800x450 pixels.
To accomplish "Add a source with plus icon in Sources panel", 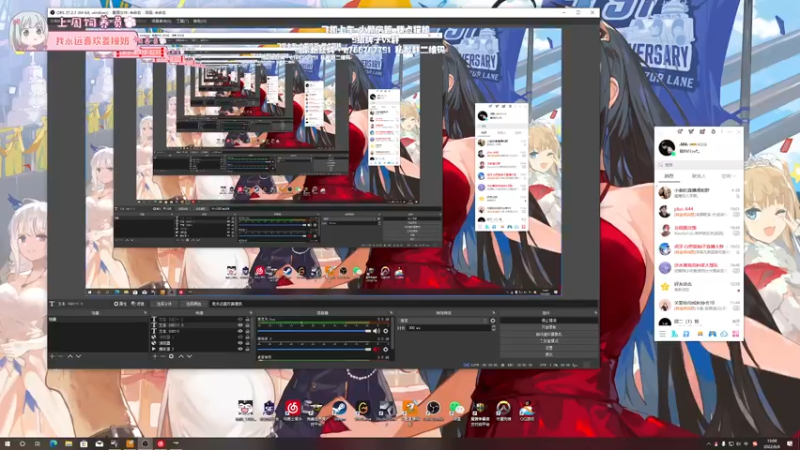I will point(155,356).
